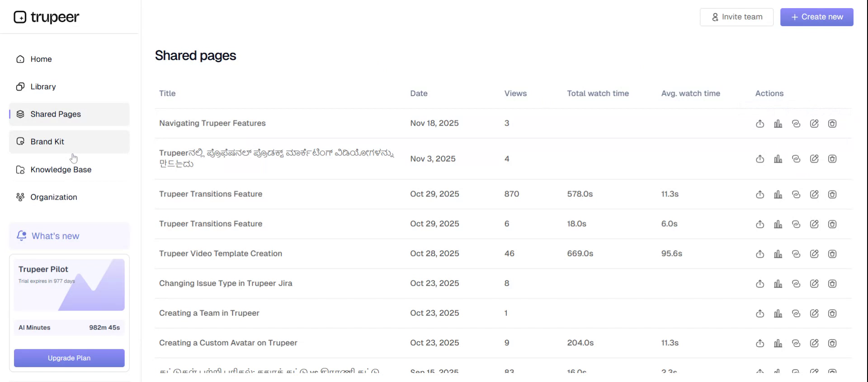The image size is (868, 382).
Task: Open analytics for the 870-views Transitions Feature row
Action: tap(778, 194)
